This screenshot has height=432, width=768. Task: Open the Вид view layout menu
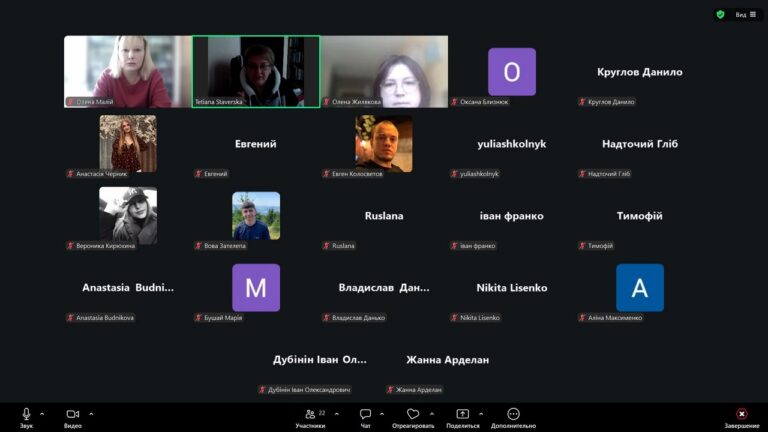pyautogui.click(x=745, y=14)
